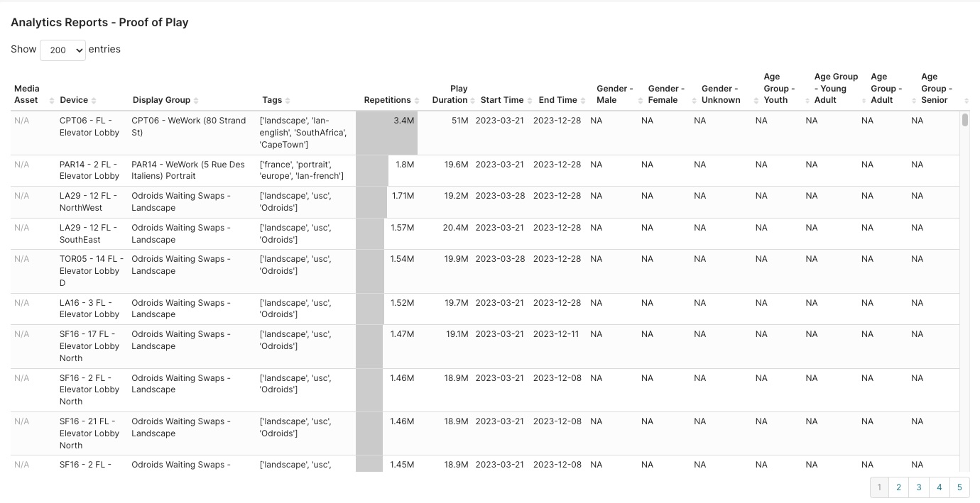Sort by Tags column arrow icon
Screen dimensions: 980x503
click(288, 101)
